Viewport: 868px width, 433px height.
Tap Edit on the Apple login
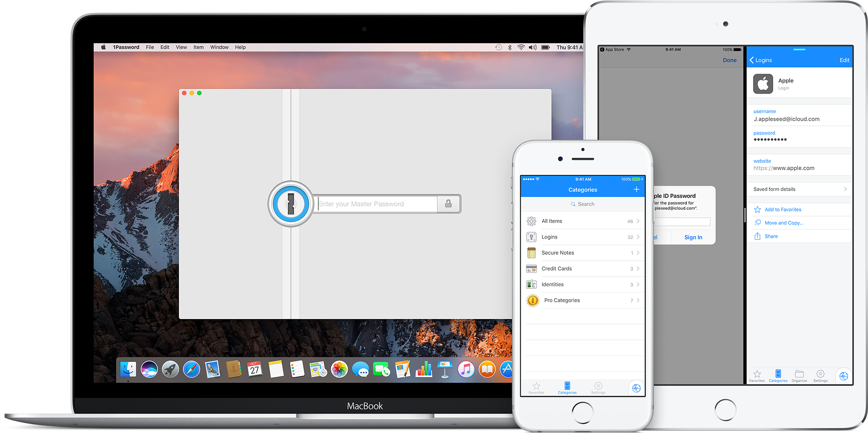(x=844, y=60)
